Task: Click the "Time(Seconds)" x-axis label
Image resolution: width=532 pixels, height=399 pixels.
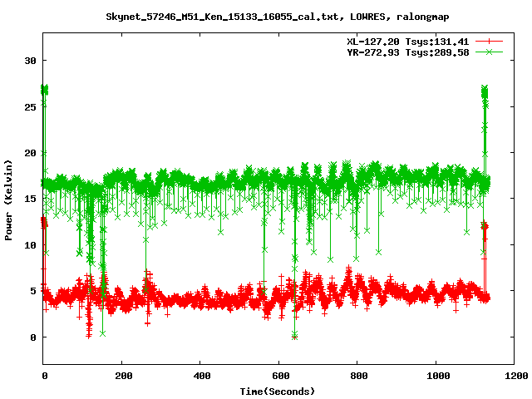Action: click(278, 391)
